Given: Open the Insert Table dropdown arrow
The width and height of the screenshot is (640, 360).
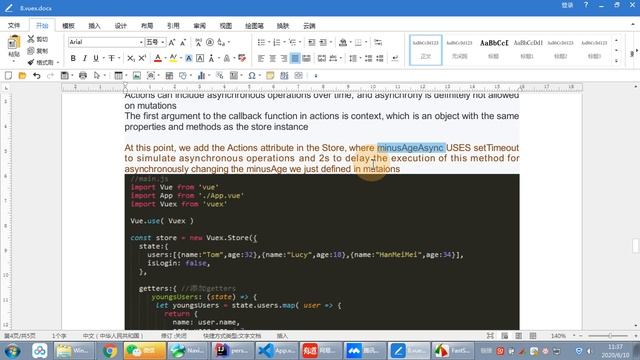Looking at the screenshot, I should tap(126, 76).
